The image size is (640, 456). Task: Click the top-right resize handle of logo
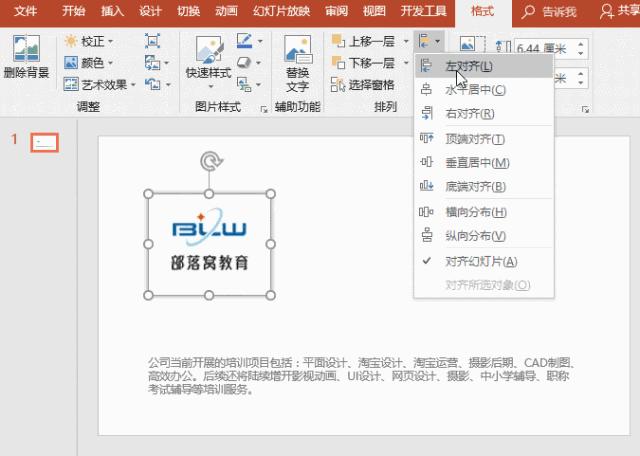pyautogui.click(x=270, y=194)
